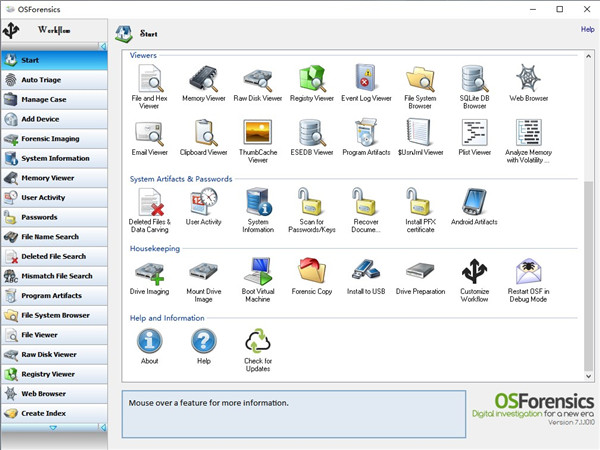Launch the SQLite DB Browser
The image size is (600, 450).
474,78
